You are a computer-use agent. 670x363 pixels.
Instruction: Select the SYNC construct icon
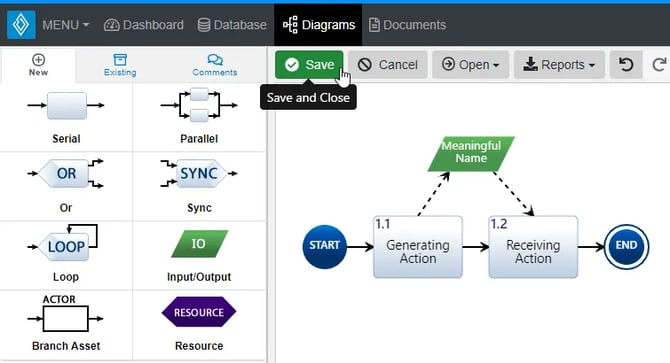(199, 173)
